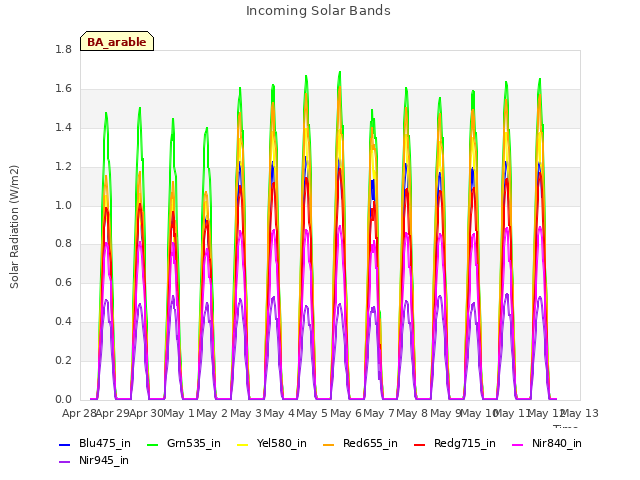Click the blue Blu475_in legend swatch
Image resolution: width=640 pixels, height=480 pixels.
coord(65,444)
